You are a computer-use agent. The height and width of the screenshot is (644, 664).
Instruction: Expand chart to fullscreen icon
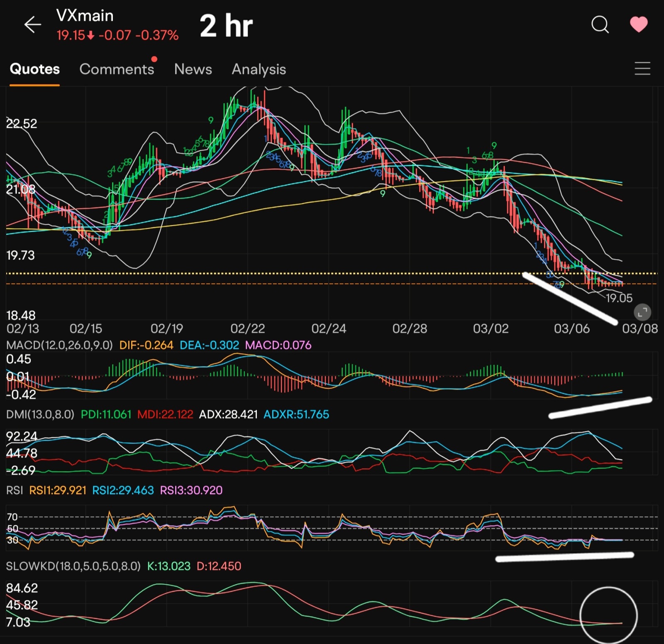pyautogui.click(x=642, y=312)
